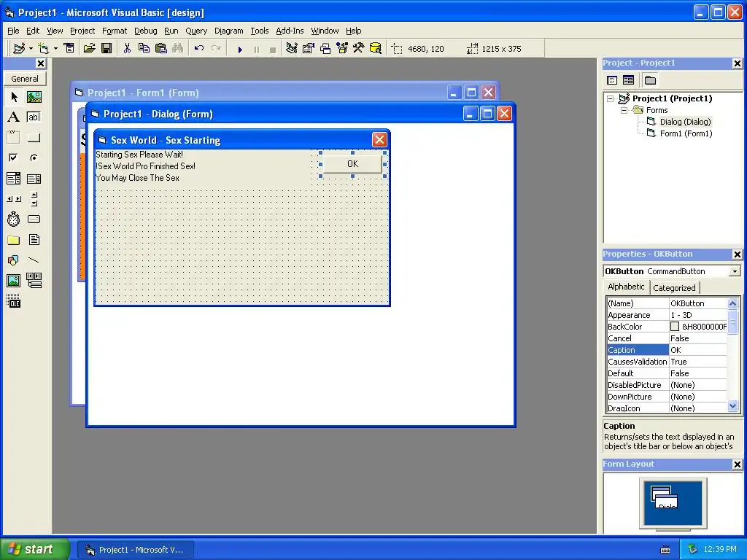Open the Format menu

115,31
